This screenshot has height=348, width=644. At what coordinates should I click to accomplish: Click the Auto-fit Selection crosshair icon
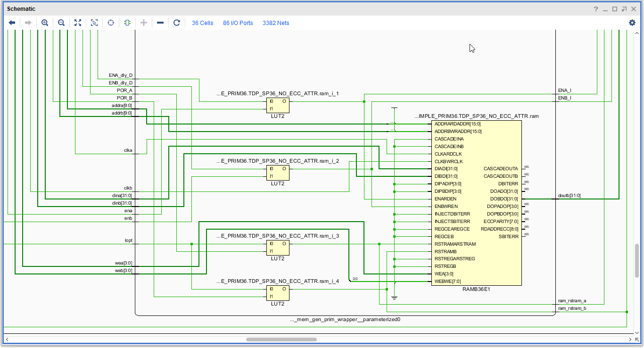111,23
